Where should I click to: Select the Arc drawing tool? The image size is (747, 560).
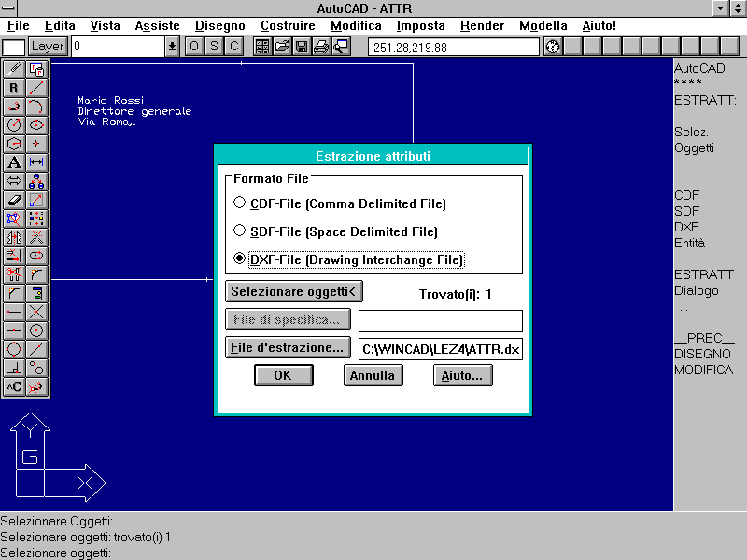pos(36,106)
